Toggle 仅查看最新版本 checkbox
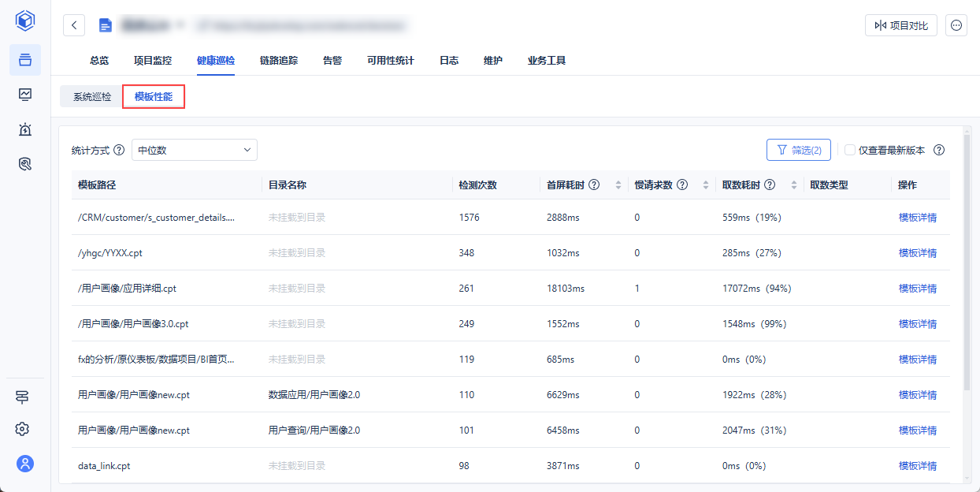This screenshot has height=492, width=980. 850,150
